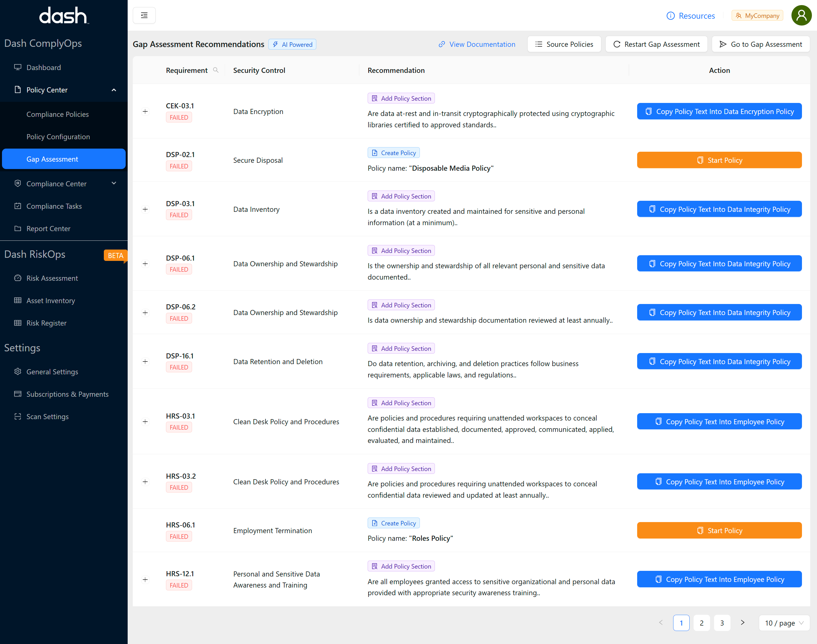The image size is (817, 644).
Task: Open the user profile avatar
Action: tap(801, 16)
